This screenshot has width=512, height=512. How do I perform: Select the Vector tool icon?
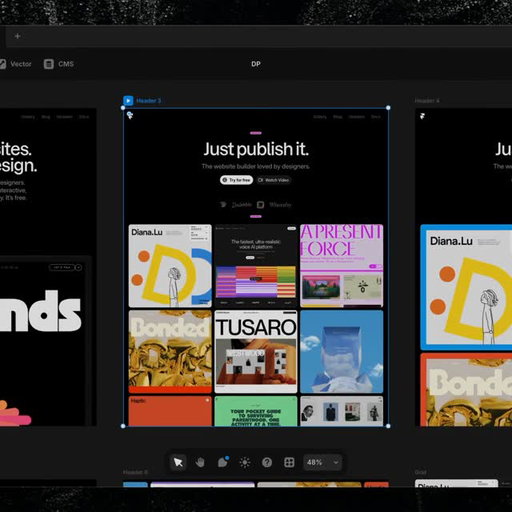[3, 64]
